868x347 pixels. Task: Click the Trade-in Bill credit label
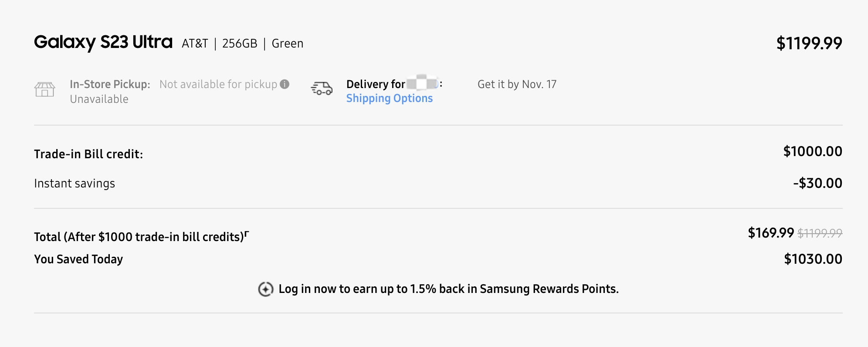(88, 154)
